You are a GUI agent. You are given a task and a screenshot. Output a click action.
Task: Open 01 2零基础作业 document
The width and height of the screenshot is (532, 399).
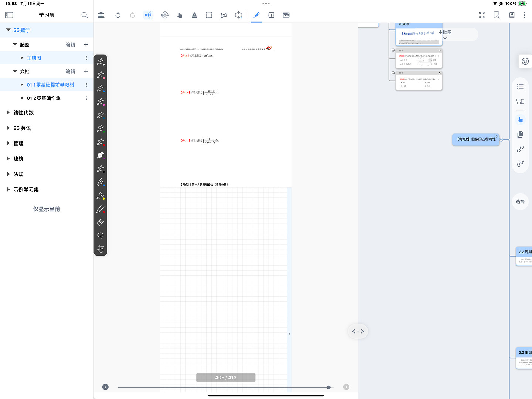click(x=44, y=98)
